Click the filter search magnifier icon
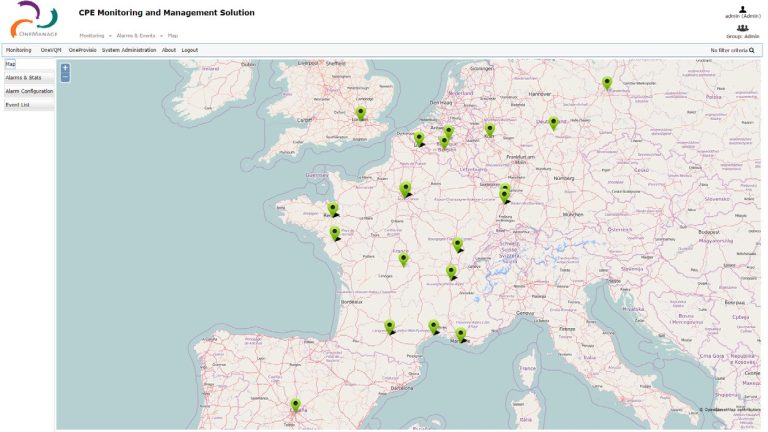This screenshot has width=768, height=432. 752,50
